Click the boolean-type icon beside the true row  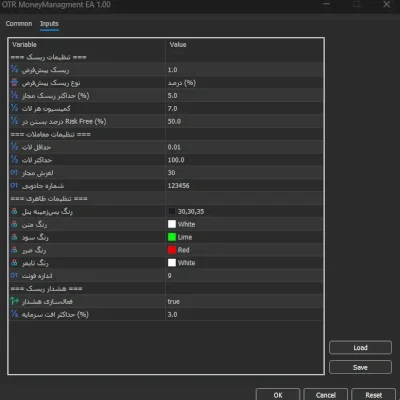14,301
